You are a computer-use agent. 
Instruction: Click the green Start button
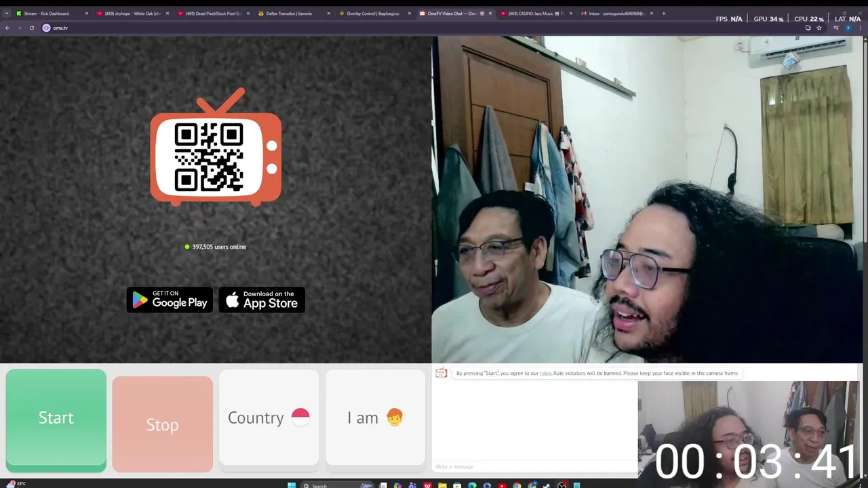56,420
